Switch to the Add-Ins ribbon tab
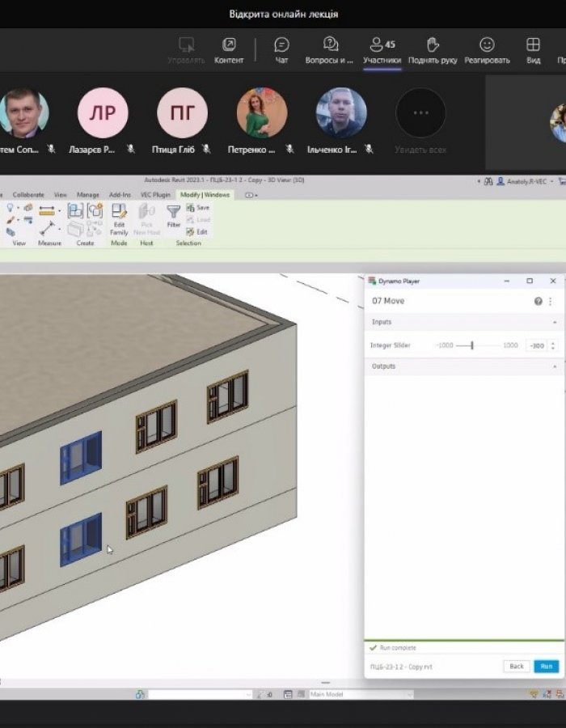566x728 pixels. point(120,194)
